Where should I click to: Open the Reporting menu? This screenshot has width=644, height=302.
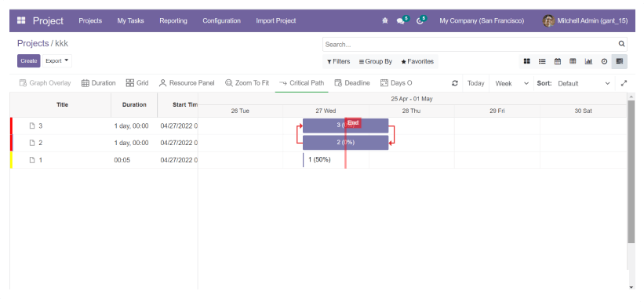point(173,20)
